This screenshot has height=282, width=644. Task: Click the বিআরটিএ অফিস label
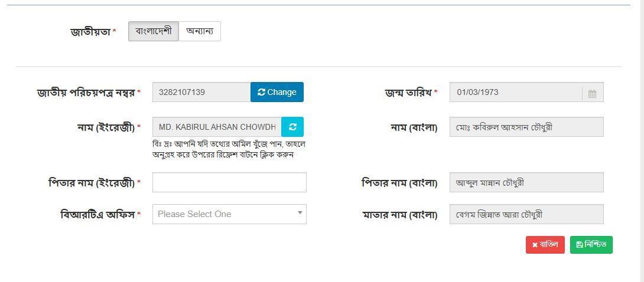coord(97,214)
